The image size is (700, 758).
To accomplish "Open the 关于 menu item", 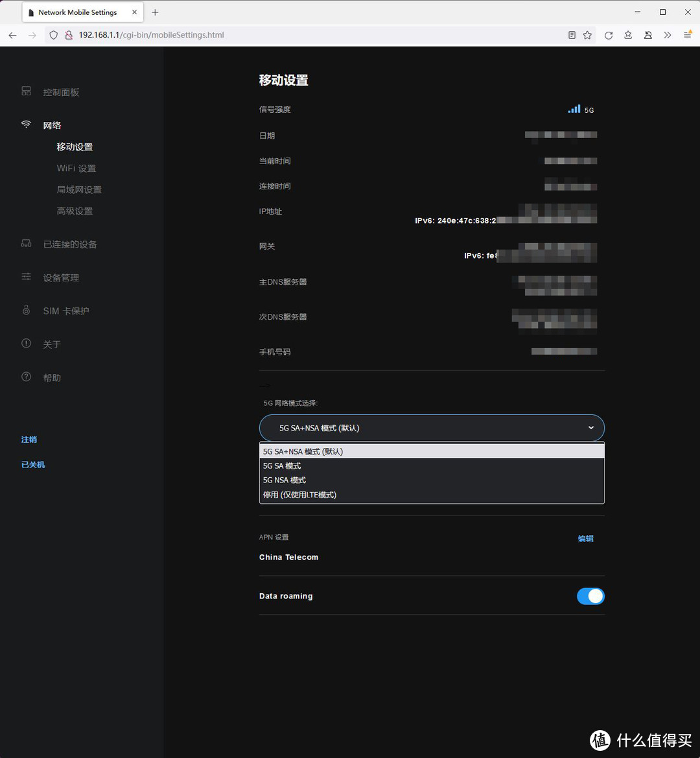I will (52, 344).
